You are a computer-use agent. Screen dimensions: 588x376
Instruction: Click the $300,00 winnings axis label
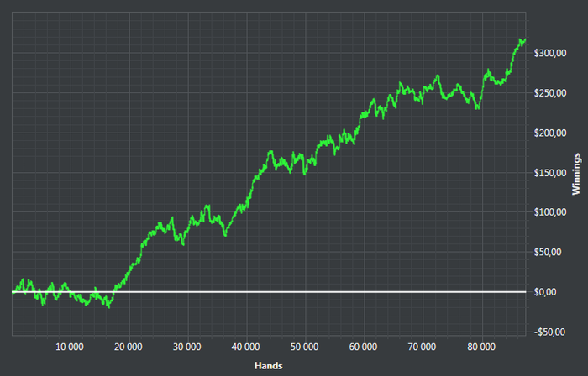coord(550,53)
